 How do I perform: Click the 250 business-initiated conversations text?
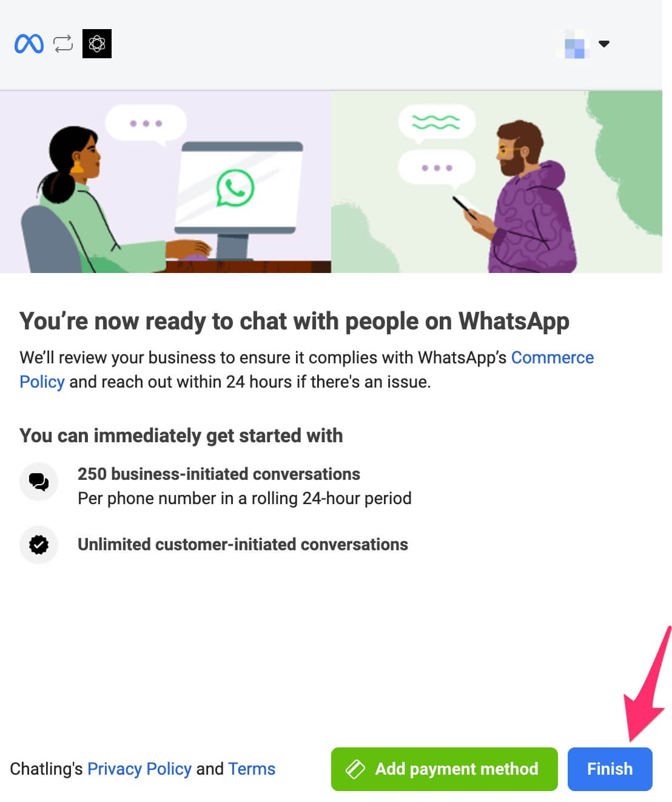[x=219, y=474]
